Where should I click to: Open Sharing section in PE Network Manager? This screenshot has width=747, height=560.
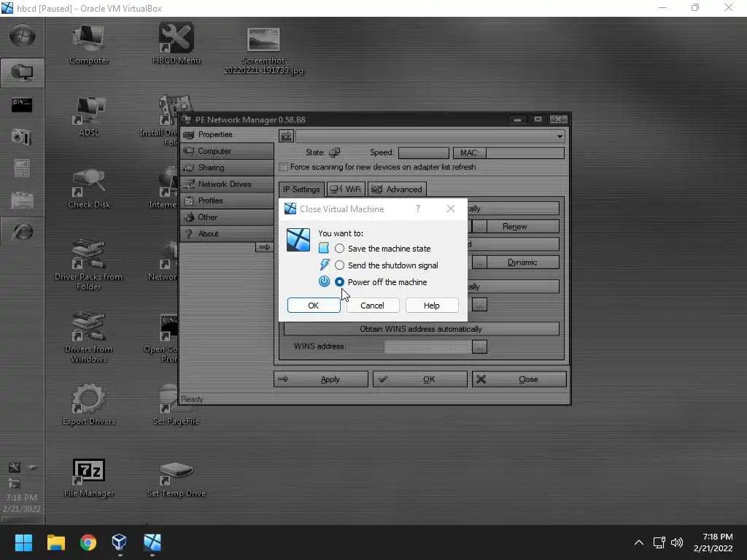228,168
